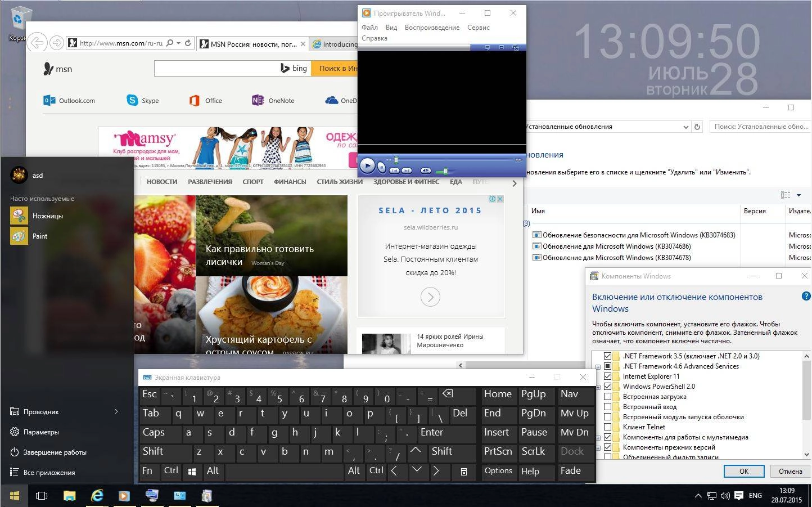The height and width of the screenshot is (507, 812).
Task: Toggle Windows PowerShell 2.0 checkbox
Action: (x=607, y=387)
